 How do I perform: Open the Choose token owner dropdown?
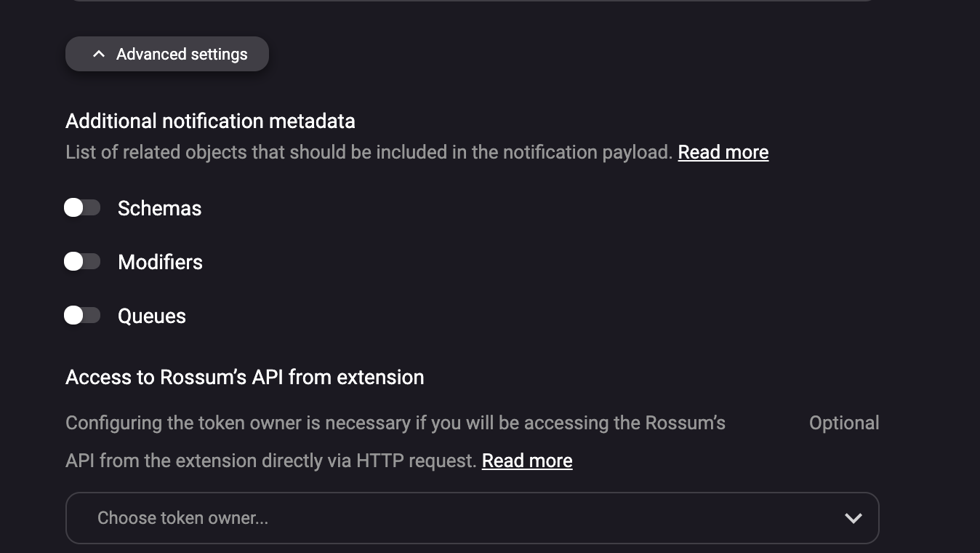[x=472, y=518]
